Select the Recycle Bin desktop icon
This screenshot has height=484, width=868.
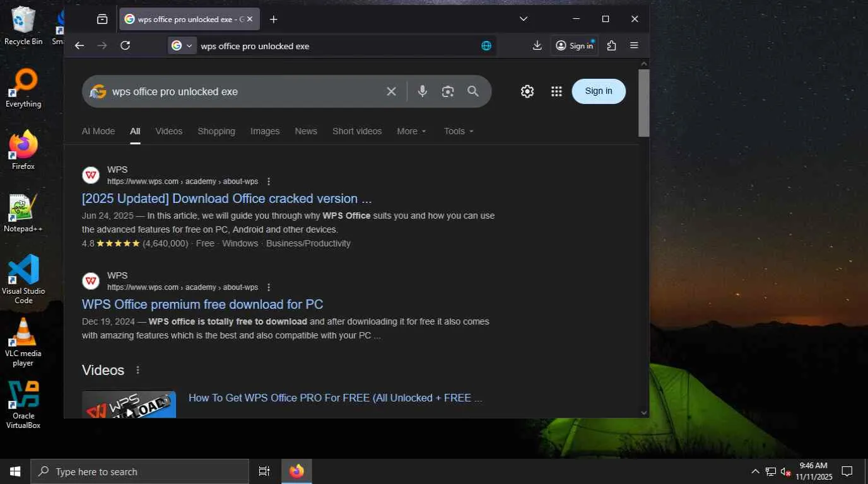(23, 26)
